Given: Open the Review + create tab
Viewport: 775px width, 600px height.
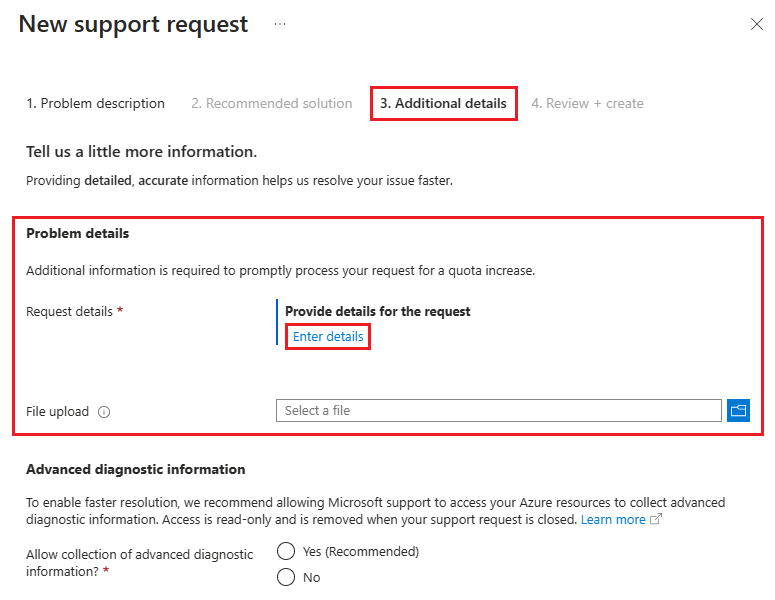Looking at the screenshot, I should click(587, 103).
